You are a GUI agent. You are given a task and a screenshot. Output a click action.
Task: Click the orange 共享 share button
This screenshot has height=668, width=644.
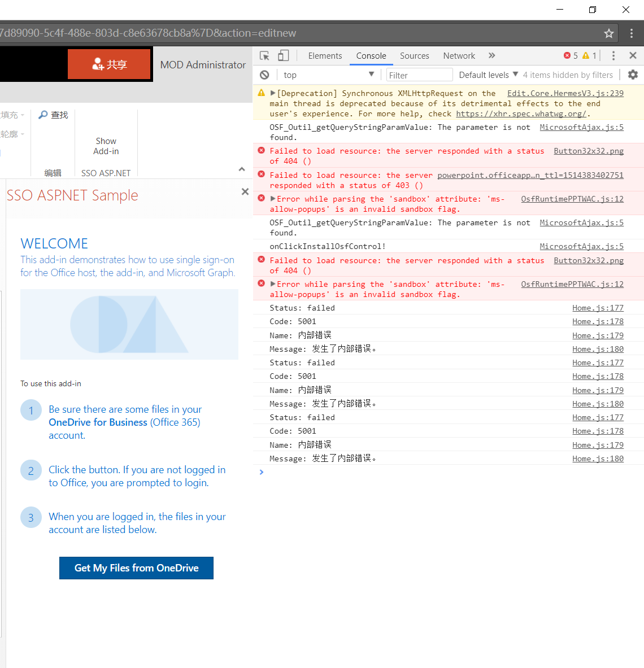coord(109,64)
